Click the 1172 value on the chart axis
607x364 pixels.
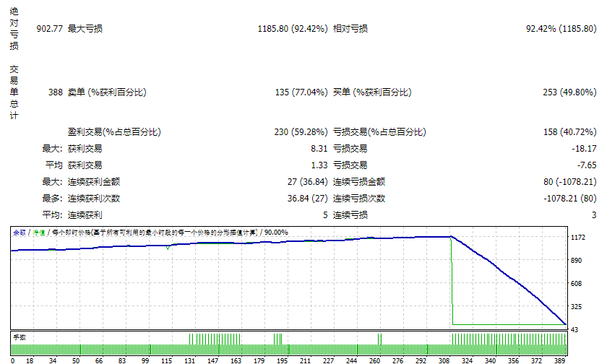click(x=578, y=237)
